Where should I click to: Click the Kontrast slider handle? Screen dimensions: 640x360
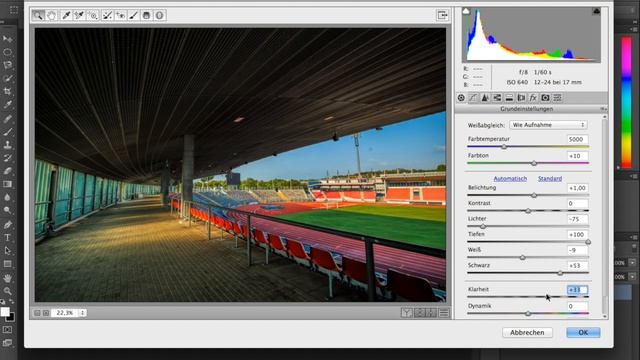click(528, 211)
